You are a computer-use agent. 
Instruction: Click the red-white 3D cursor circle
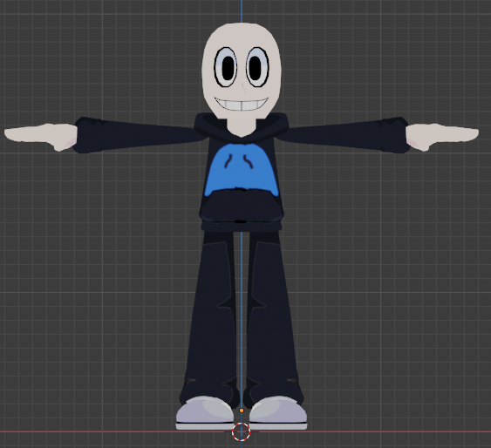tap(241, 431)
